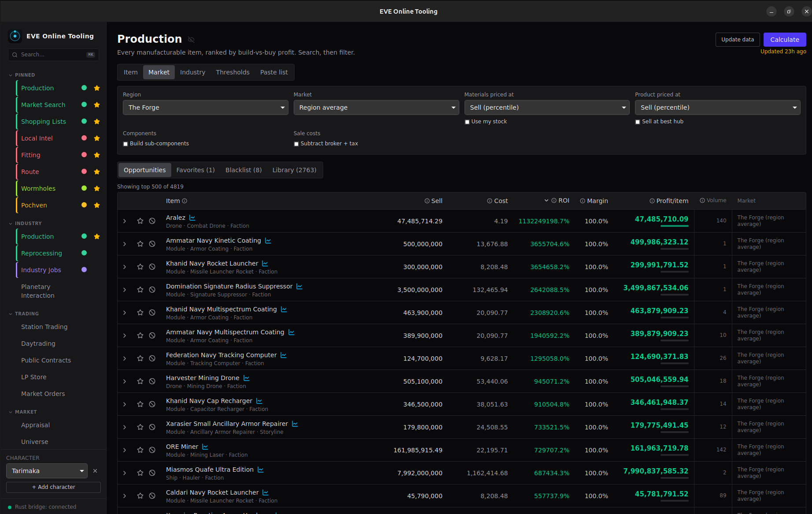
Task: Click the star beside Wormholes
Action: tap(97, 189)
